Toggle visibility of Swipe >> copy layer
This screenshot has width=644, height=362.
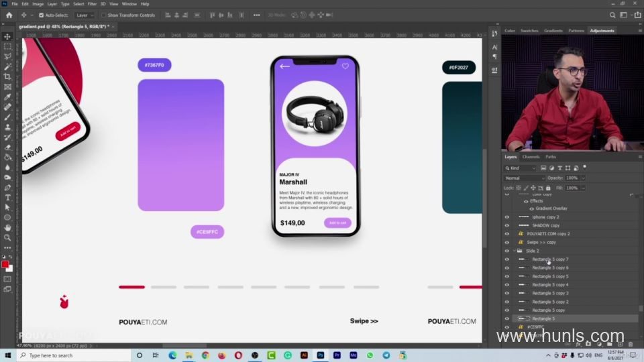[x=507, y=242]
